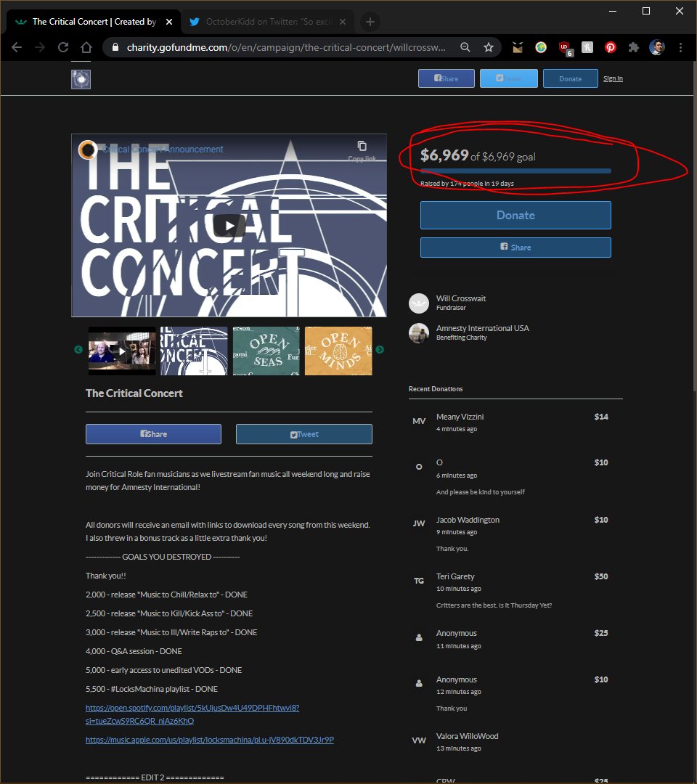Switch to OctoberKidd on Twitter tab
Image resolution: width=697 pixels, height=784 pixels.
[267, 22]
